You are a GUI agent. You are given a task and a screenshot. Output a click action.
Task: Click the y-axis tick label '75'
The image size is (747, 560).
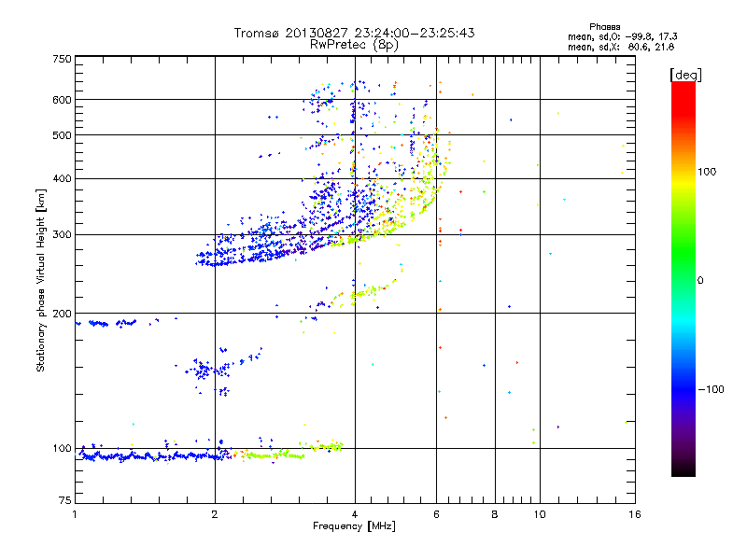65,500
